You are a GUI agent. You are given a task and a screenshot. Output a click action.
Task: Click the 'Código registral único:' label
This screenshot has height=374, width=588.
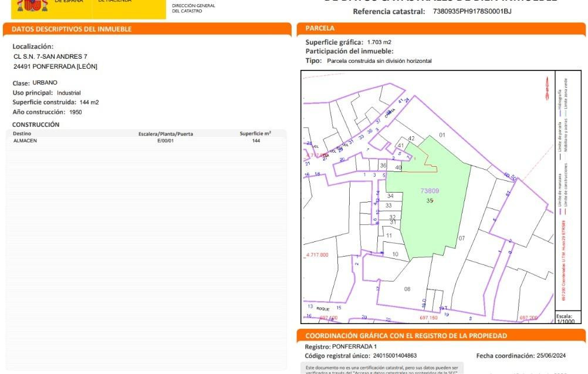point(337,356)
